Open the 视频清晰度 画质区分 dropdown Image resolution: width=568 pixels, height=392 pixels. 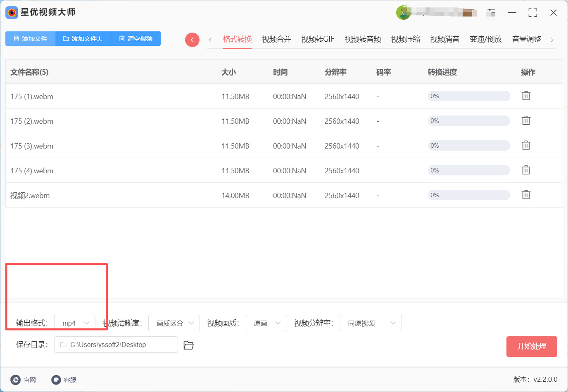(x=174, y=323)
